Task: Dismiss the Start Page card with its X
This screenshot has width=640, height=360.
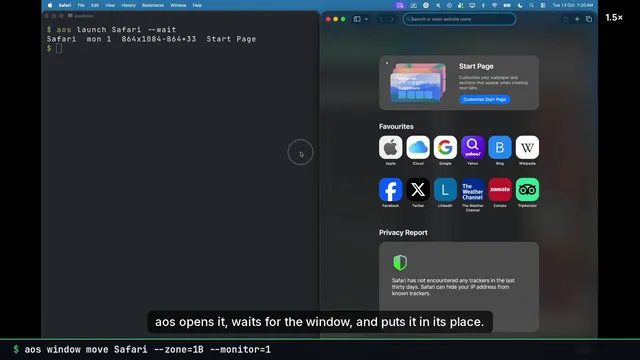Action: click(x=387, y=63)
